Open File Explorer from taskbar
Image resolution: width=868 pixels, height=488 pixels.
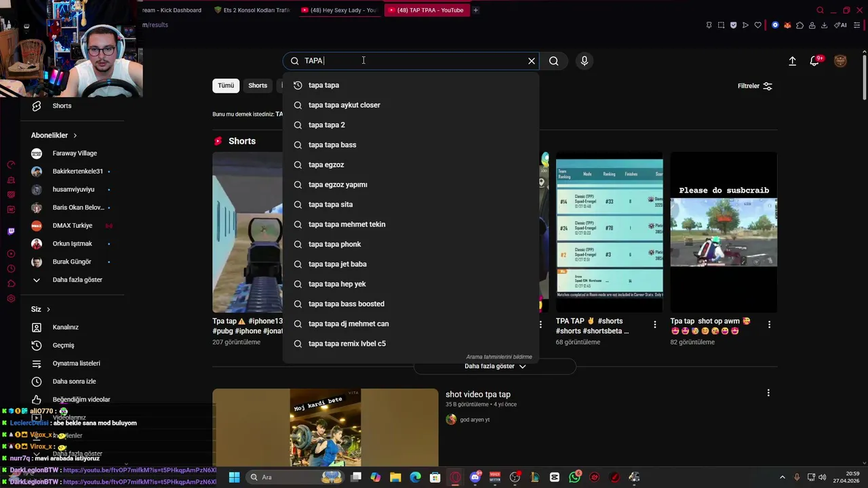(395, 477)
